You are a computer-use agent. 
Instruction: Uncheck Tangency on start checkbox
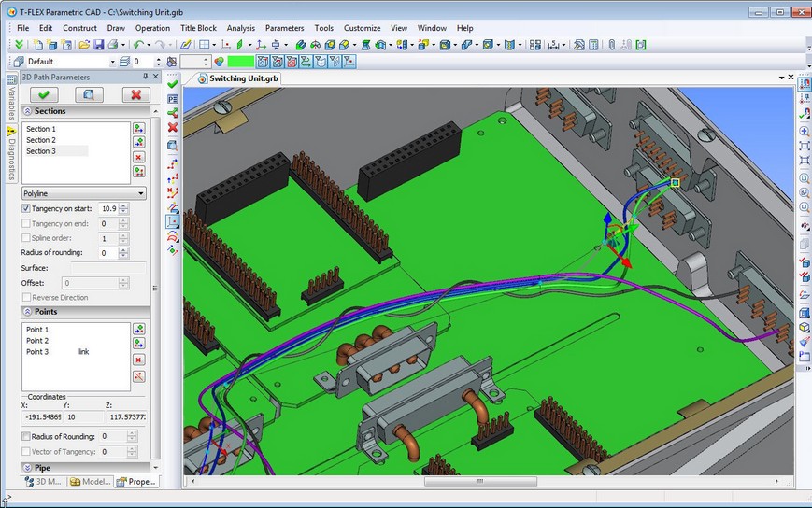click(26, 208)
